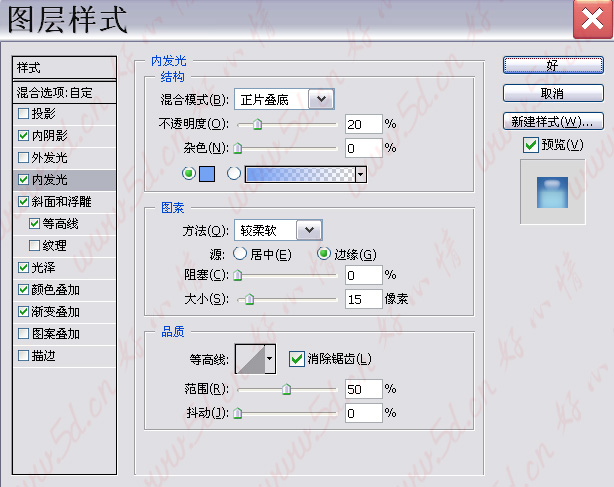Screen dimensions: 614x487
Task: Open the 渐变叠加 settings page
Action: 56,312
